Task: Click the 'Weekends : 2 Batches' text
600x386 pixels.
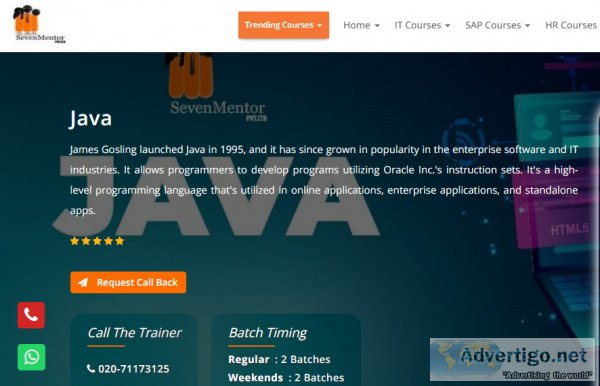Action: coord(286,378)
